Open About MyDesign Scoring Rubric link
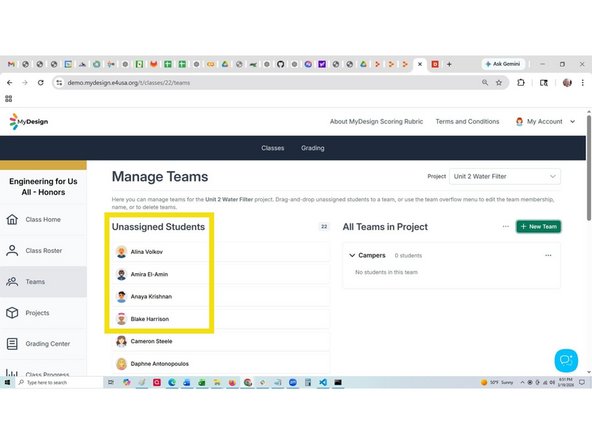Screen dimensions: 592x444 click(x=376, y=122)
